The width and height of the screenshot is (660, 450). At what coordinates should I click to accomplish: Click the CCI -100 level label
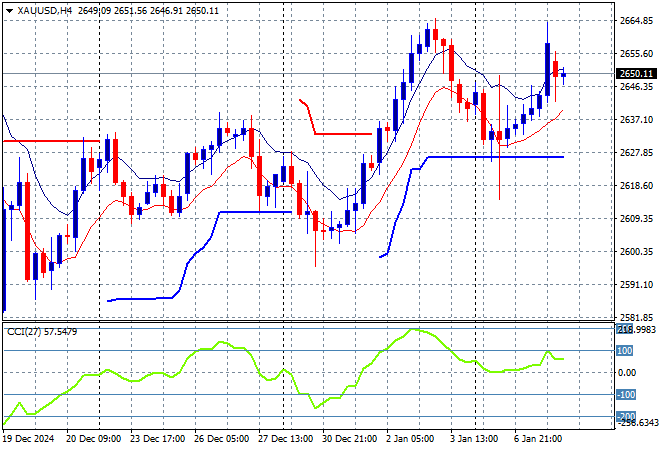click(627, 395)
